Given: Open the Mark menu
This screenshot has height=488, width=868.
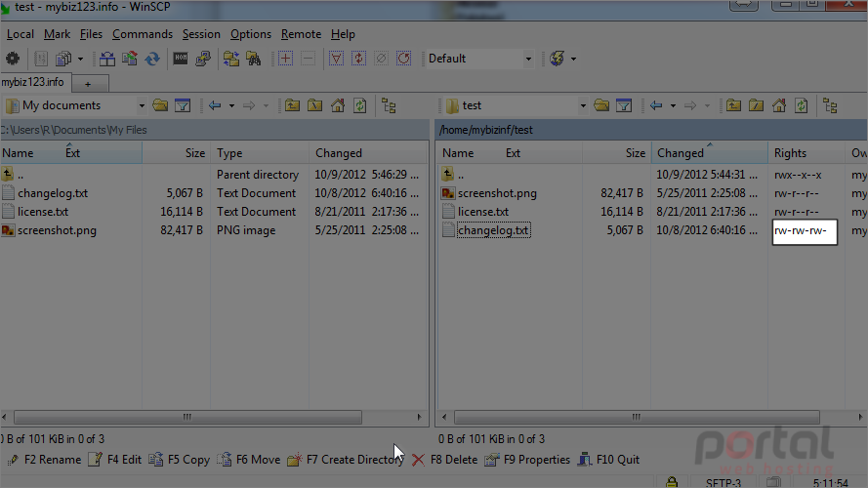Looking at the screenshot, I should [x=57, y=34].
